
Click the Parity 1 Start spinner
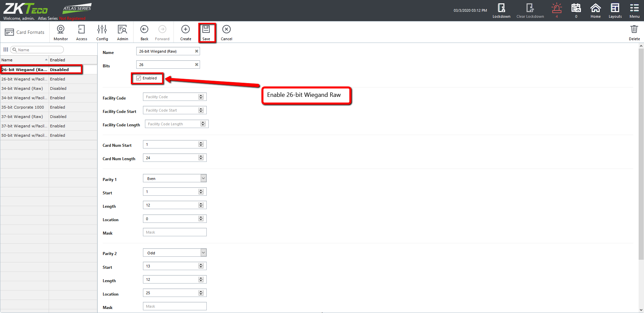point(201,192)
